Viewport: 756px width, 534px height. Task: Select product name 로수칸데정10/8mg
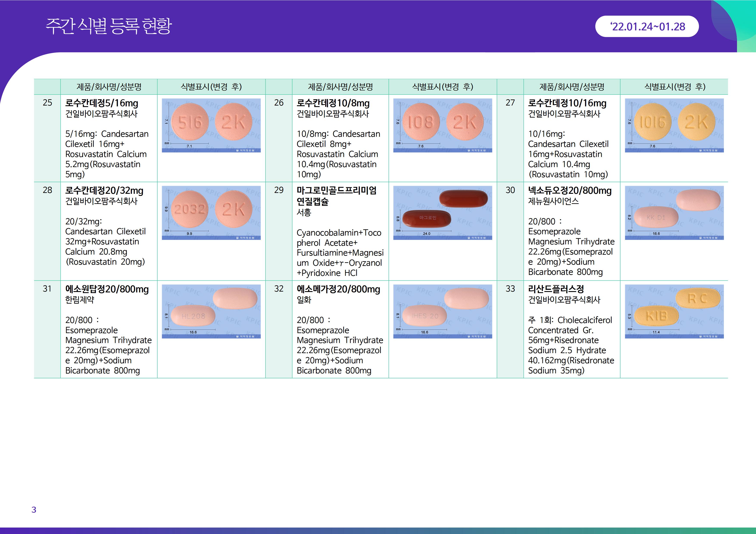(333, 103)
